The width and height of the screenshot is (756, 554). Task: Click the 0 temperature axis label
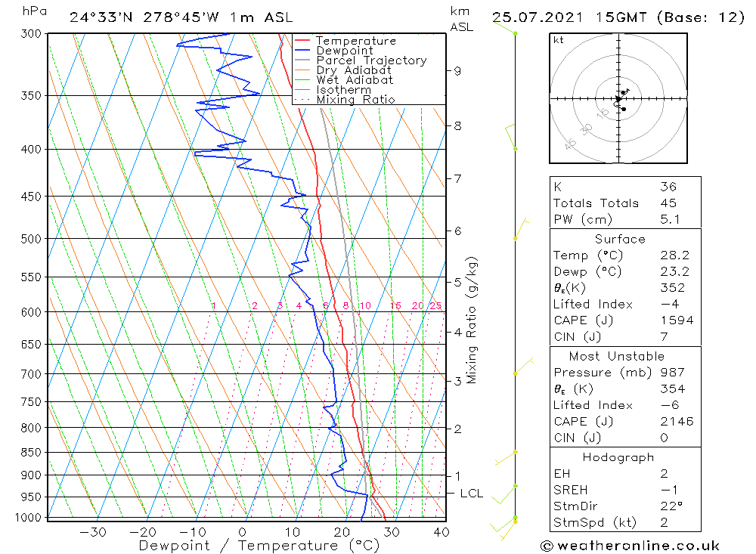click(243, 532)
